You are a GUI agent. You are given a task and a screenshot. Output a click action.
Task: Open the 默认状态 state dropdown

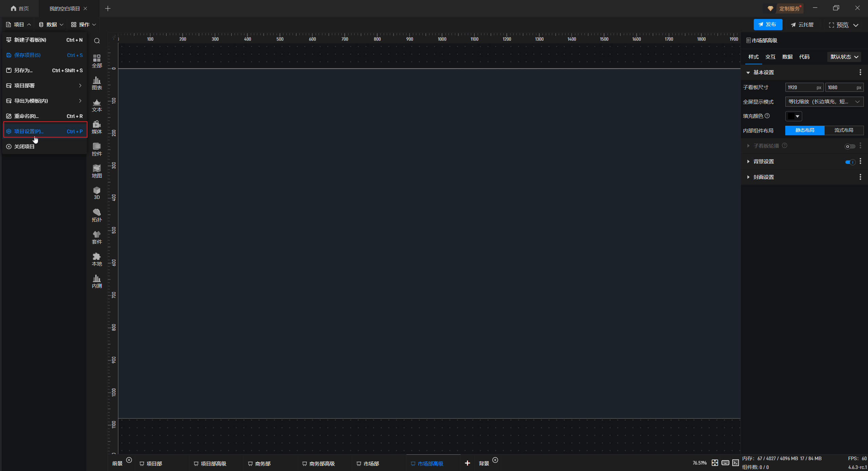844,57
